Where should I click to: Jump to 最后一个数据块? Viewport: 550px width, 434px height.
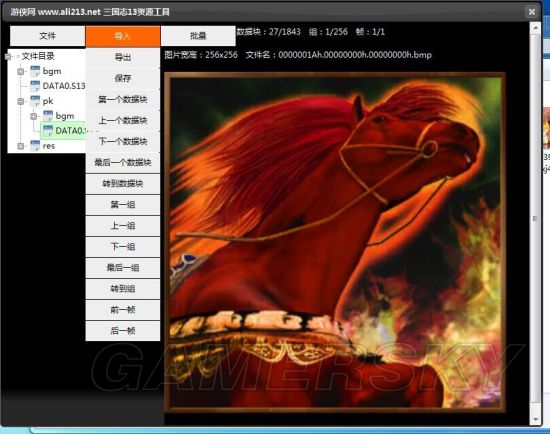[x=123, y=162]
